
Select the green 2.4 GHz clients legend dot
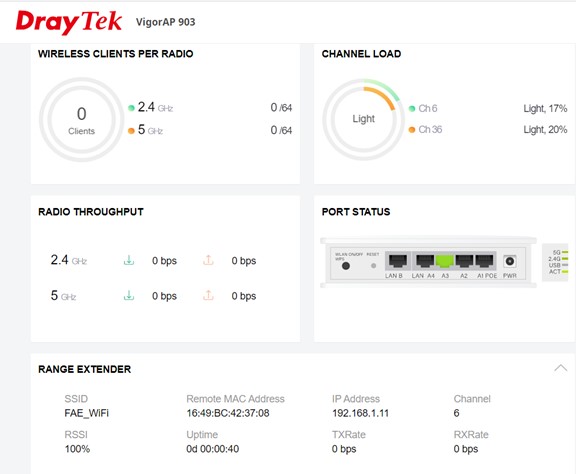click(131, 108)
